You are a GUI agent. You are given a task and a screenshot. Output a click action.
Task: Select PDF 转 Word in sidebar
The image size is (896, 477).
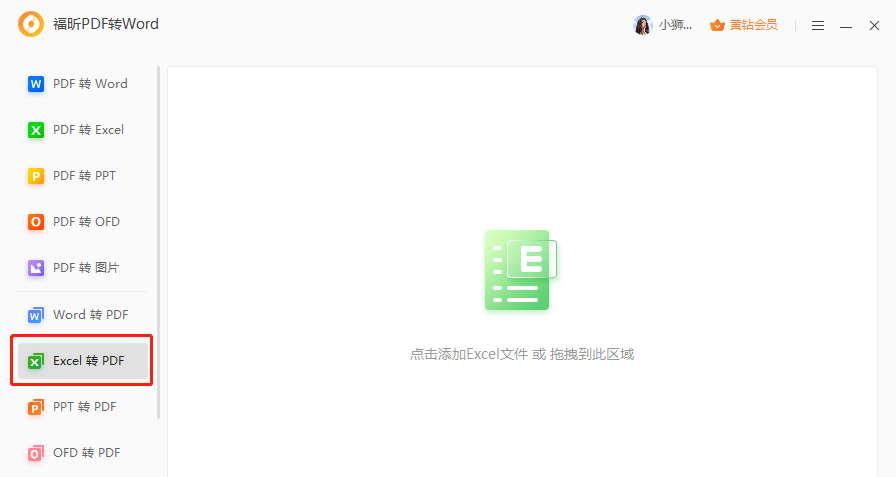tap(83, 84)
